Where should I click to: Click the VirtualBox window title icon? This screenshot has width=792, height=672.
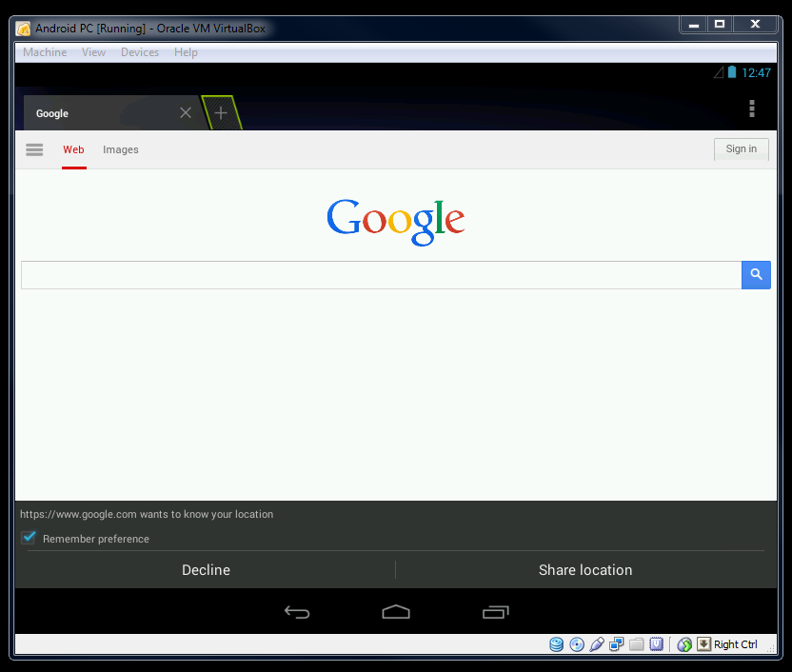coord(23,29)
